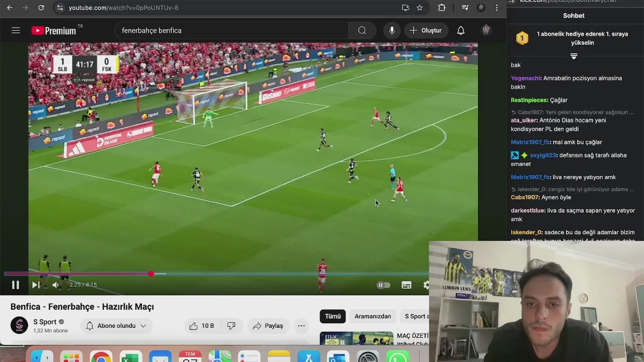Click 'Benfica - Fenerbahçe - Hazırlık Maçı' video title
Image resolution: width=644 pixels, height=362 pixels.
(x=82, y=307)
